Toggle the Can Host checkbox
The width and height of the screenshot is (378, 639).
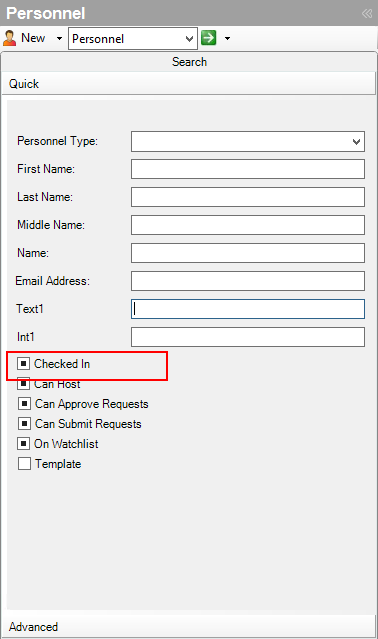pos(24,383)
